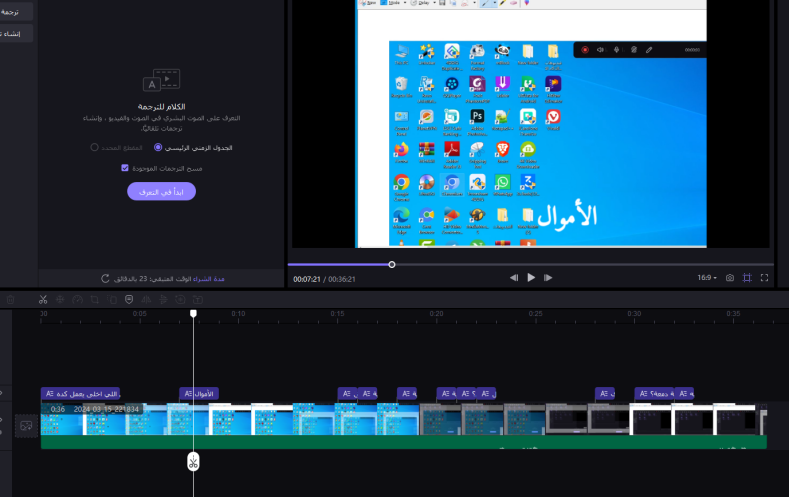
Task: Enter fullscreen preview mode
Action: tap(764, 278)
